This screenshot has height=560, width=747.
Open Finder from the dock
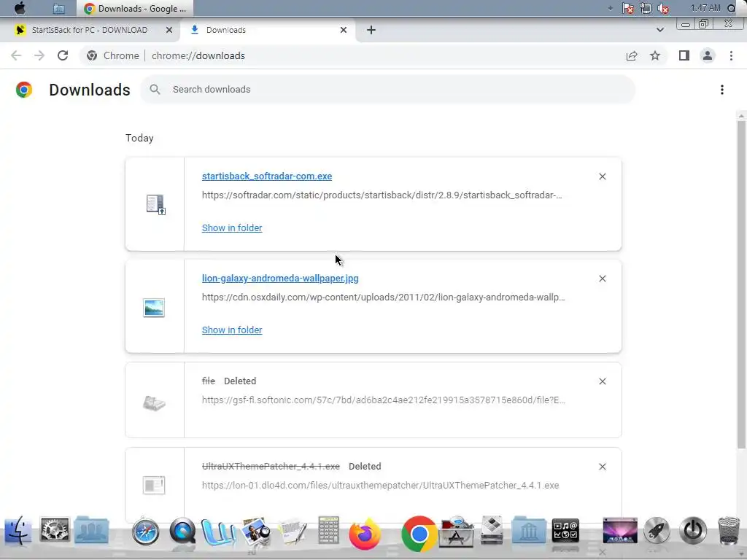18,531
